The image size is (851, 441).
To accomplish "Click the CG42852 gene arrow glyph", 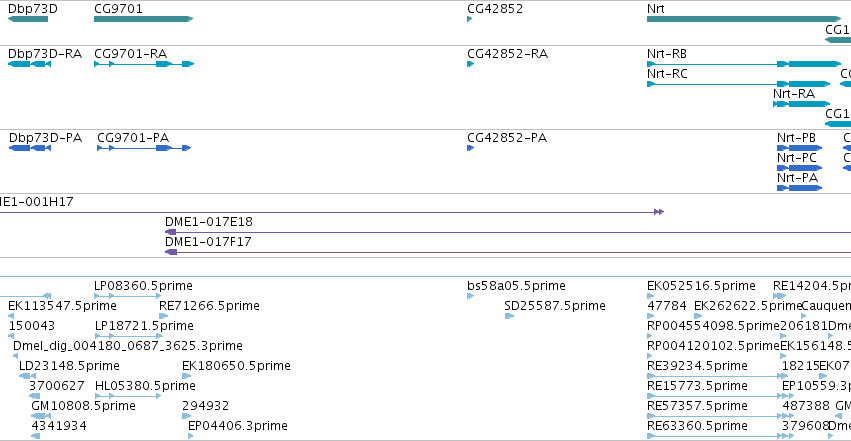I will (x=469, y=20).
